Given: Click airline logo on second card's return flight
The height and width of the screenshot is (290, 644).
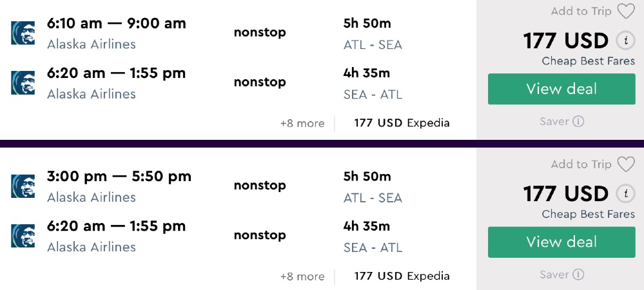Looking at the screenshot, I should pyautogui.click(x=23, y=236).
